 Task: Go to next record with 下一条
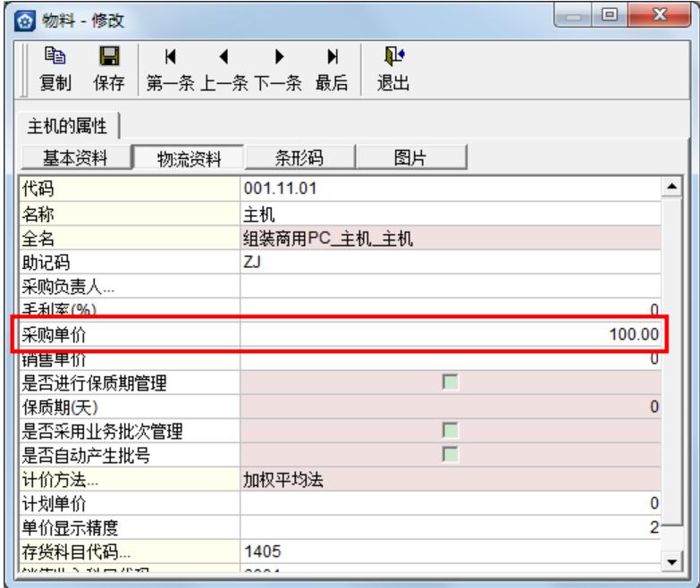point(278,70)
